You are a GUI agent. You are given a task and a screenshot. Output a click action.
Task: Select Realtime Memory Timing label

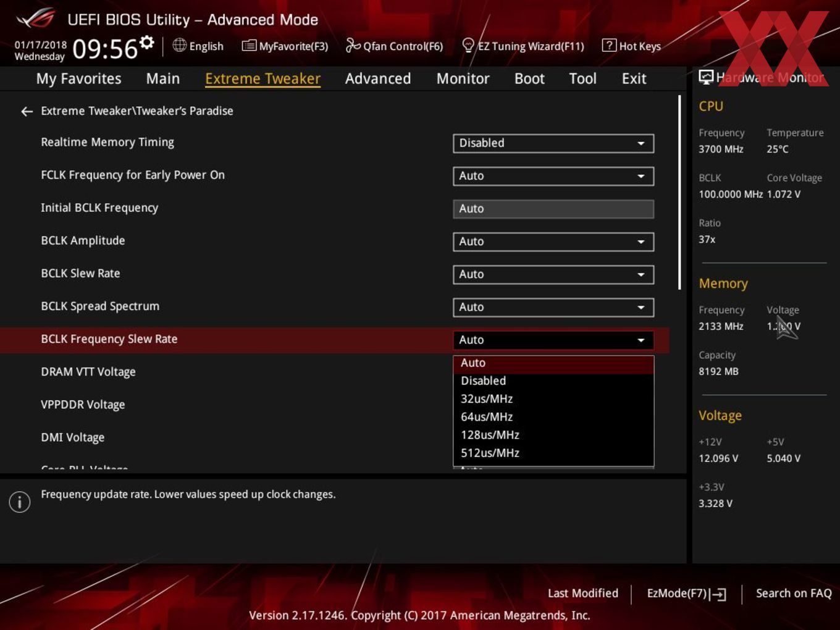[107, 142]
